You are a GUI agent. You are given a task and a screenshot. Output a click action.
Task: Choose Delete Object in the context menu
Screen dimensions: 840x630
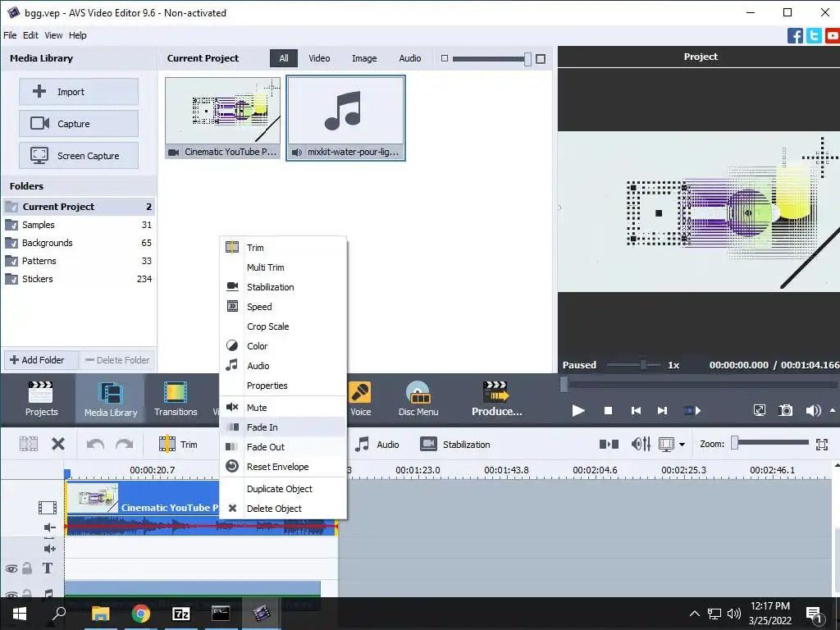point(283,509)
